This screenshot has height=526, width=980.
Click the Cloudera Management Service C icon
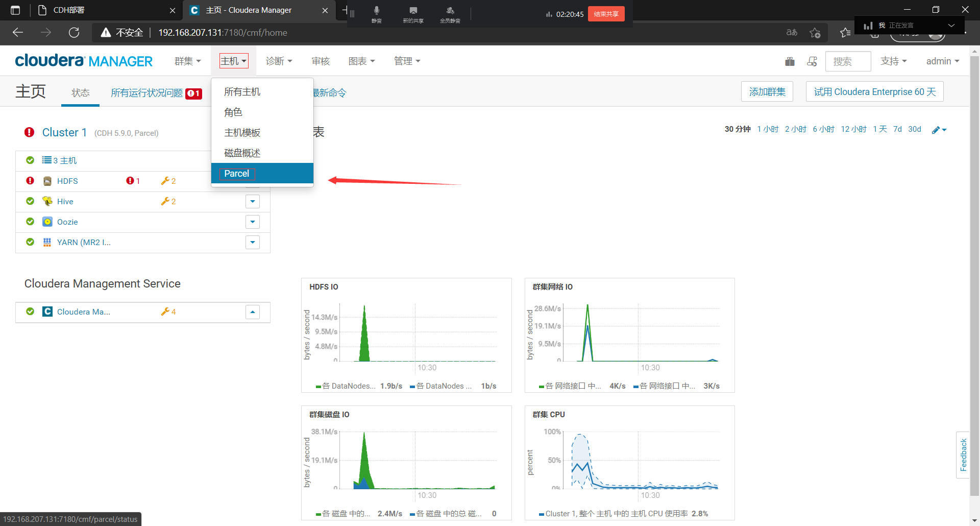pos(47,312)
